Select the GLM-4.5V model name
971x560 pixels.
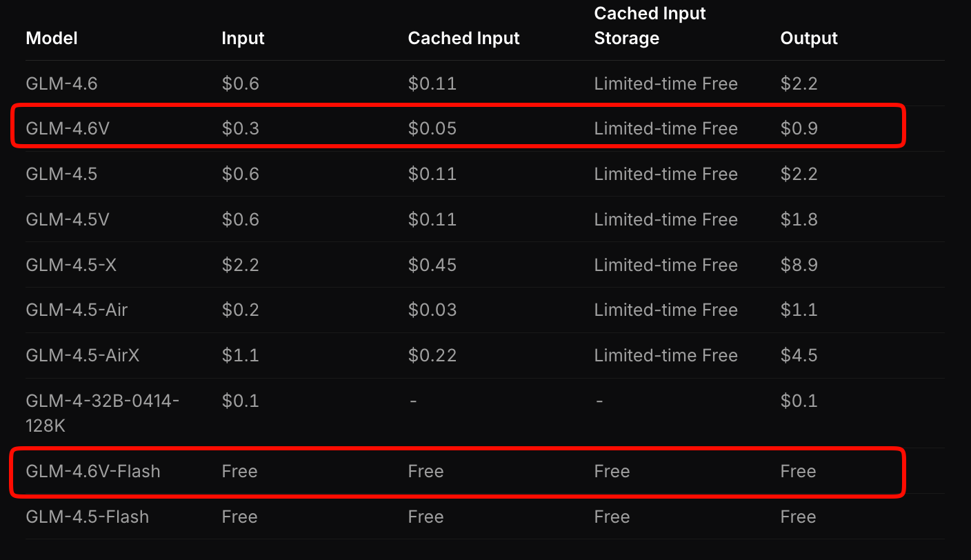(68, 219)
